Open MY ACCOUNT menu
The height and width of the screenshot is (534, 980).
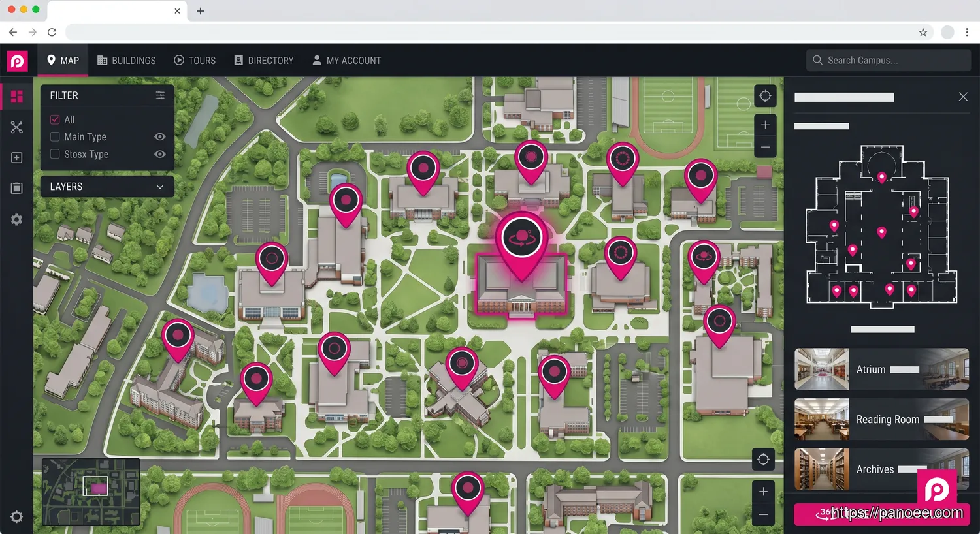pos(347,61)
